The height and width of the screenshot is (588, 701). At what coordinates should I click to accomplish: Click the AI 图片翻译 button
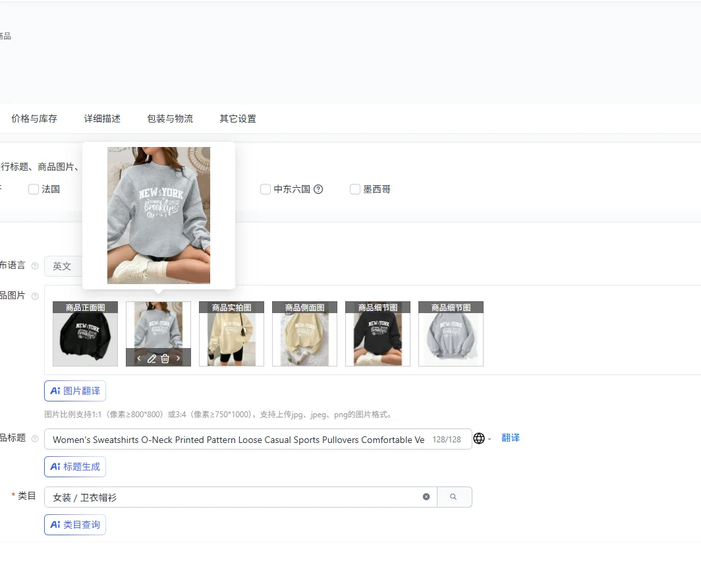click(x=74, y=390)
